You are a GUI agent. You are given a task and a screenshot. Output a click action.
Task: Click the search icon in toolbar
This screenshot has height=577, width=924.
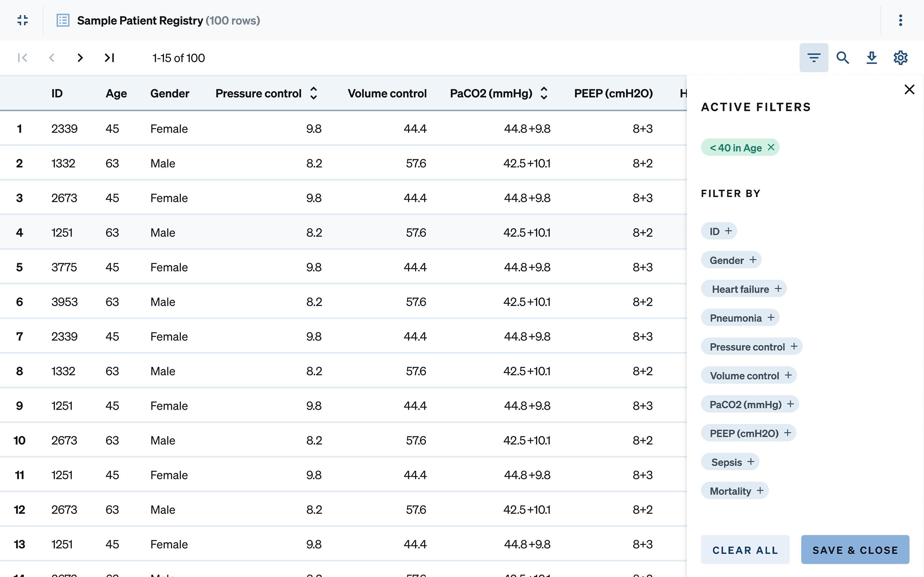click(x=843, y=58)
